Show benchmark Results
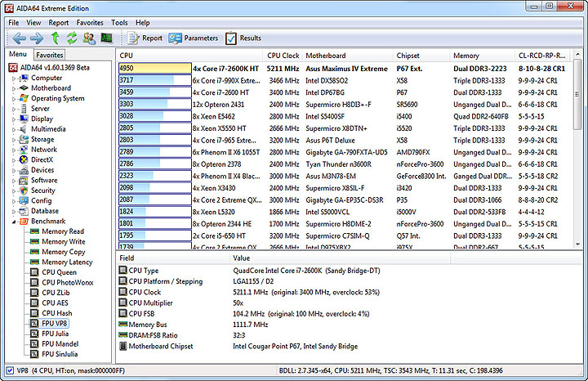 click(243, 38)
